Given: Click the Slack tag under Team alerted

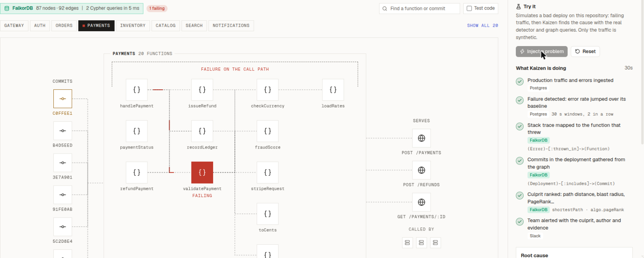Looking at the screenshot, I should (x=535, y=236).
